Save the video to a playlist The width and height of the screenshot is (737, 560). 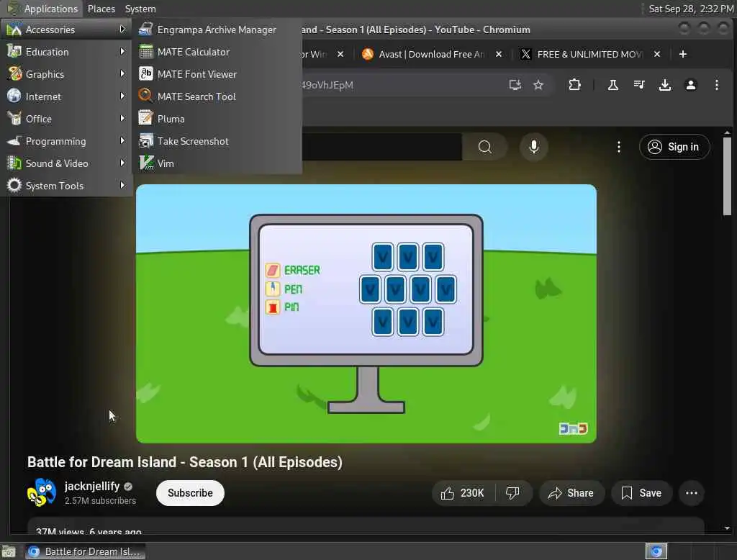(x=641, y=493)
